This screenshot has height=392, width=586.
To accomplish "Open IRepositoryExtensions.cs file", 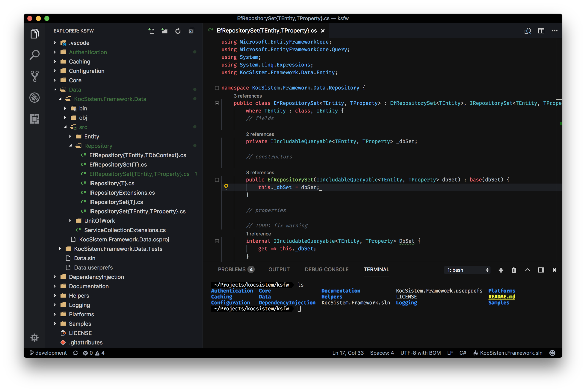I will (x=122, y=193).
